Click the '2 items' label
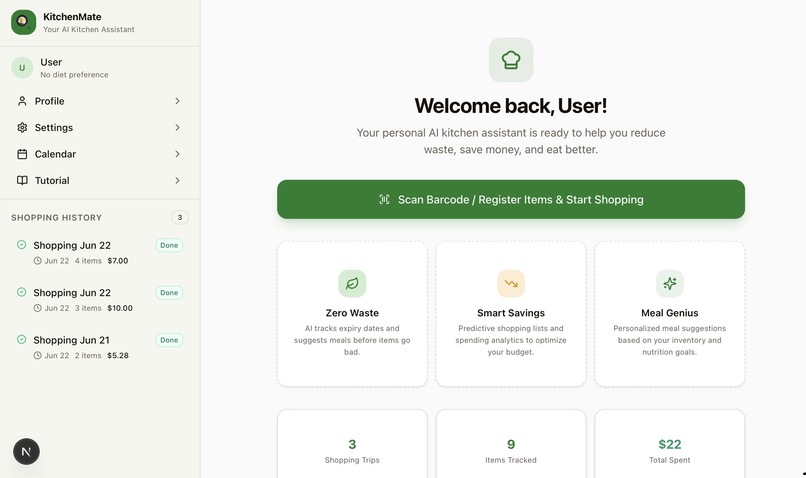 coord(88,355)
